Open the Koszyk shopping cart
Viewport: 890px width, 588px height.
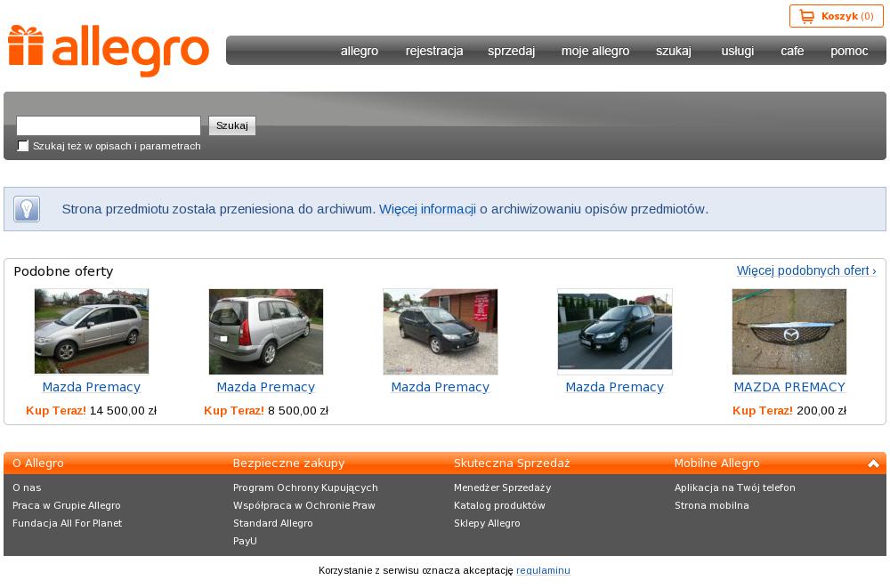[x=836, y=16]
